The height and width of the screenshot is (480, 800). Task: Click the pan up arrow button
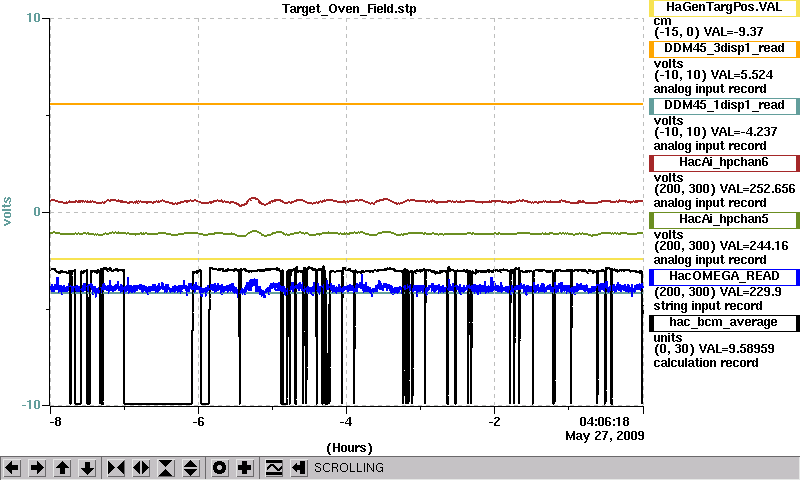62,467
